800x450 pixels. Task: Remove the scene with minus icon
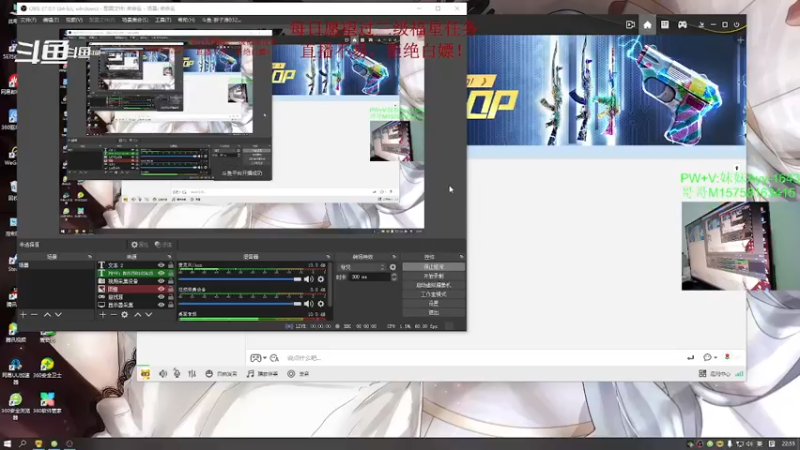34,315
